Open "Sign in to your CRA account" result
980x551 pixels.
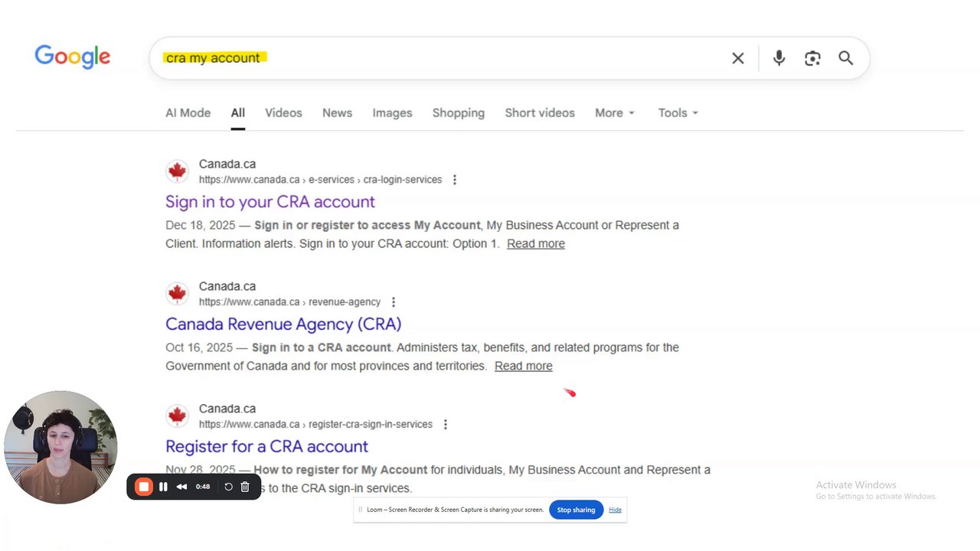(x=270, y=202)
